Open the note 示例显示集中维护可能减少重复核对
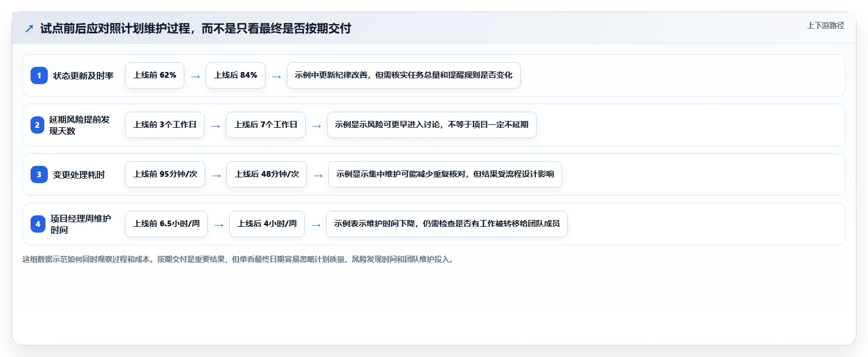The image size is (868, 357). coord(445,174)
